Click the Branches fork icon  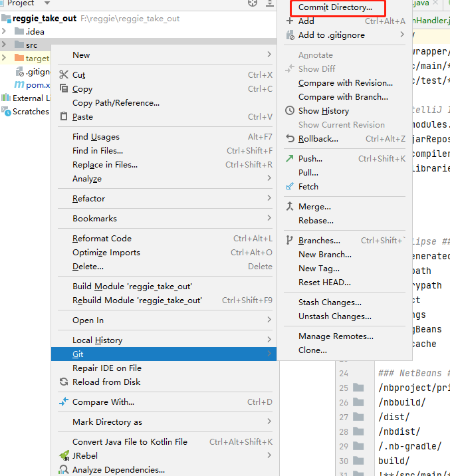(290, 240)
